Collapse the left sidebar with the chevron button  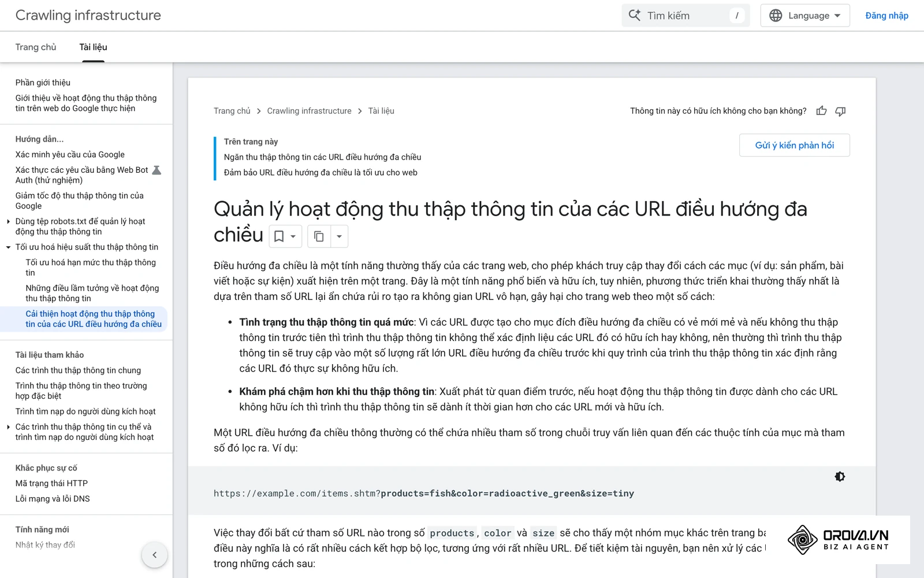point(154,555)
